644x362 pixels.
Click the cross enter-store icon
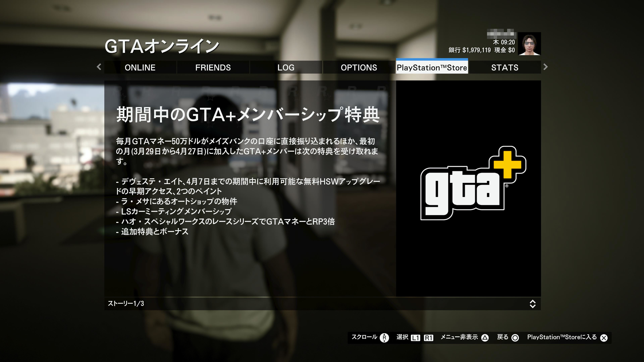point(604,338)
